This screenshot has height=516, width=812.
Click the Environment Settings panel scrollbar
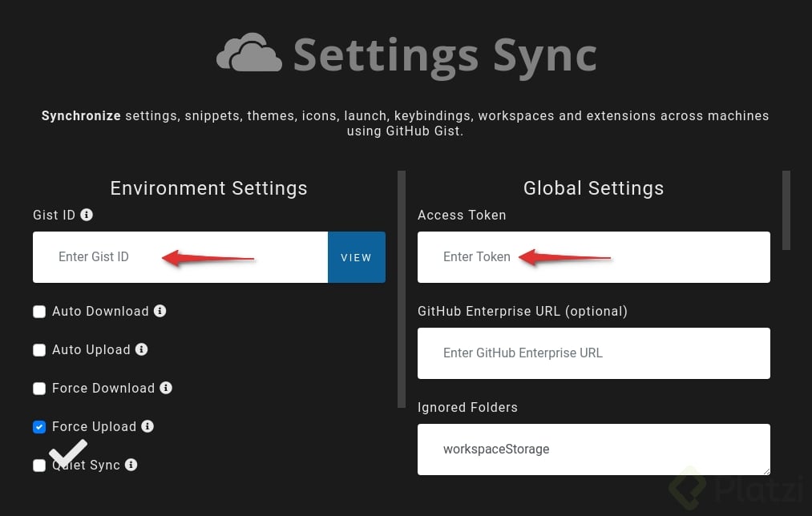[x=402, y=289]
